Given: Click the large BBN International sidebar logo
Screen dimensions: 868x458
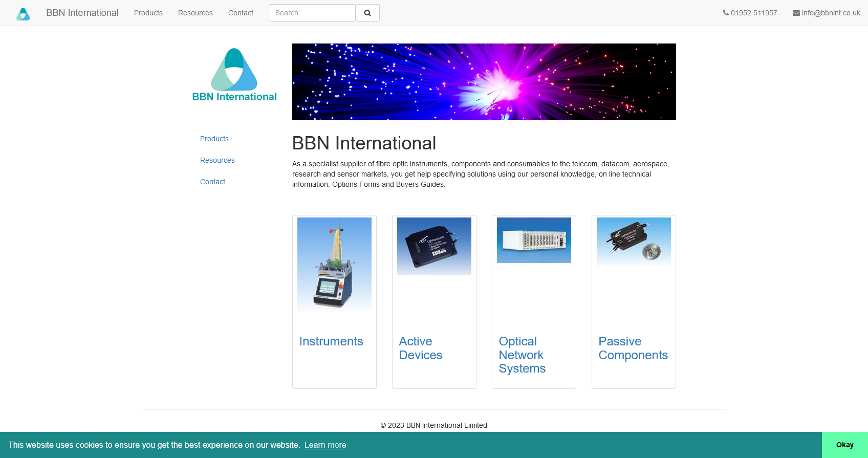Looking at the screenshot, I should point(234,75).
